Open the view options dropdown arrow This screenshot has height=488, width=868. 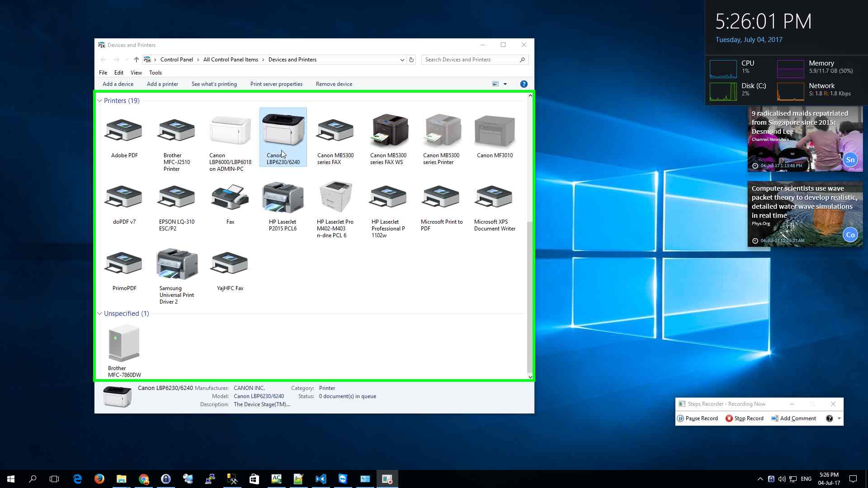click(505, 84)
